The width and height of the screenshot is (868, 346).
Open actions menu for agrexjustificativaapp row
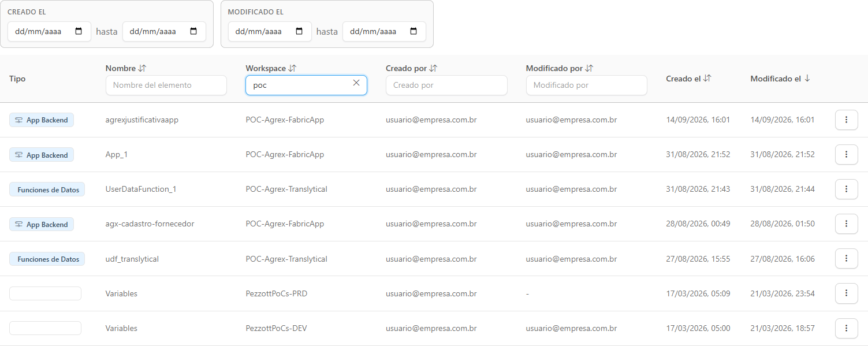(846, 120)
